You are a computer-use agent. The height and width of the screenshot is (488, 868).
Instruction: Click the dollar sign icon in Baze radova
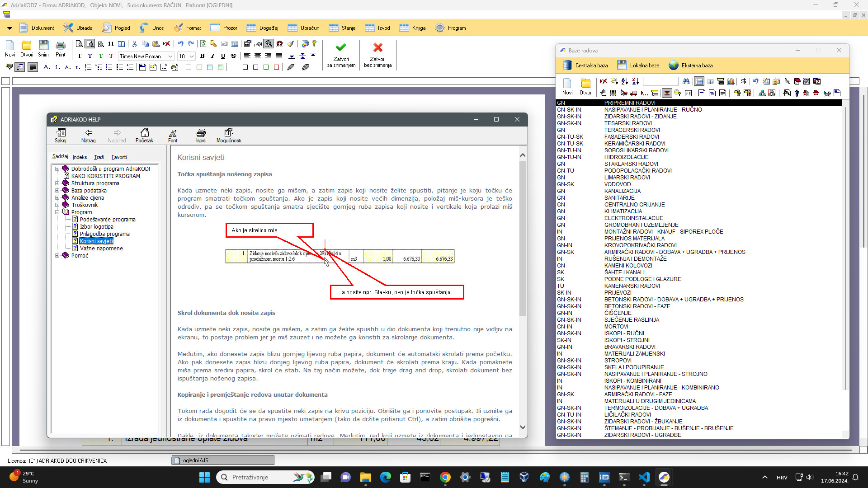[744, 81]
